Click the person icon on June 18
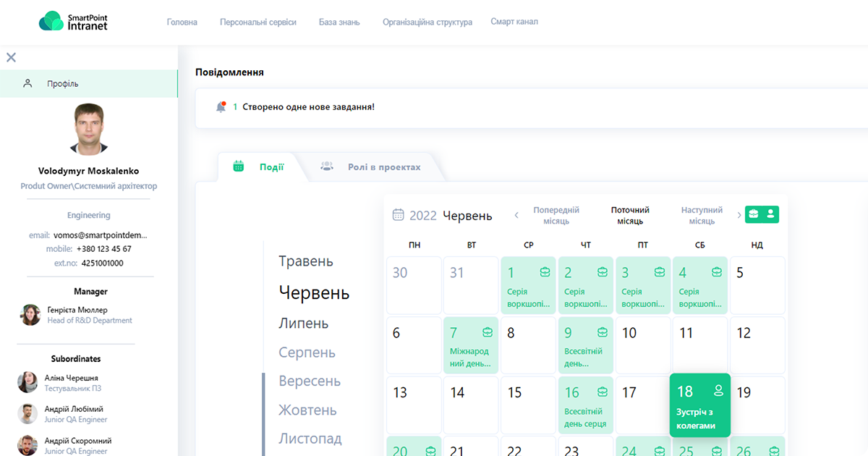 (718, 391)
